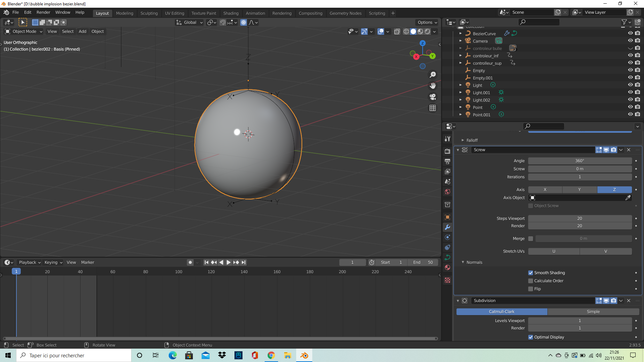This screenshot has width=644, height=362.
Task: Click frame 1 marker on timeline
Action: [16, 271]
